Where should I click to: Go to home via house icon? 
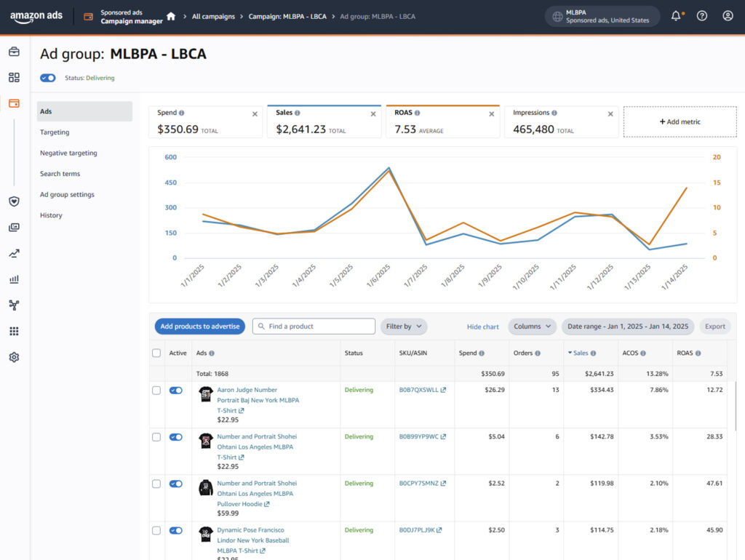[x=171, y=17]
